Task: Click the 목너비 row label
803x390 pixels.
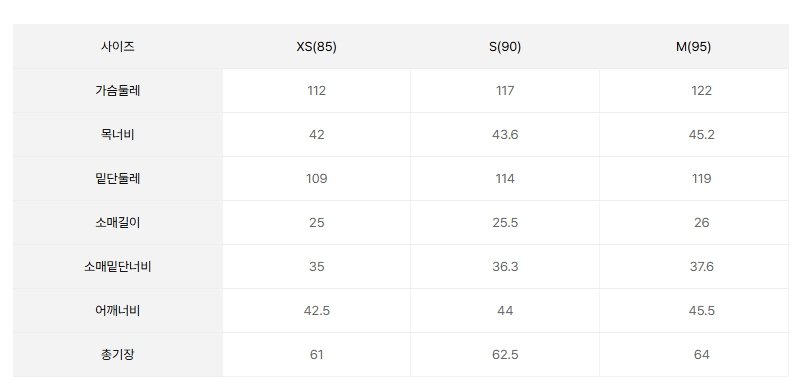Action: click(x=118, y=135)
